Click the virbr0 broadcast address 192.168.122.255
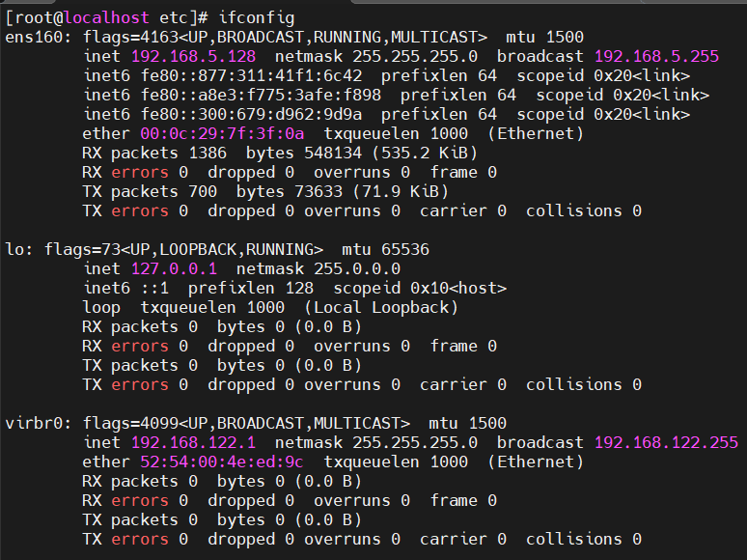 coord(667,442)
